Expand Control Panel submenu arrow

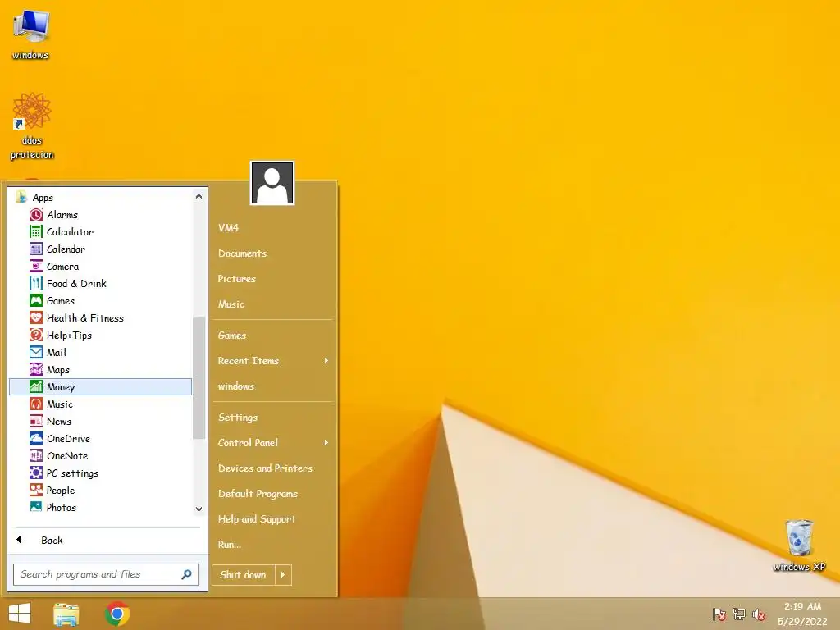click(x=326, y=442)
